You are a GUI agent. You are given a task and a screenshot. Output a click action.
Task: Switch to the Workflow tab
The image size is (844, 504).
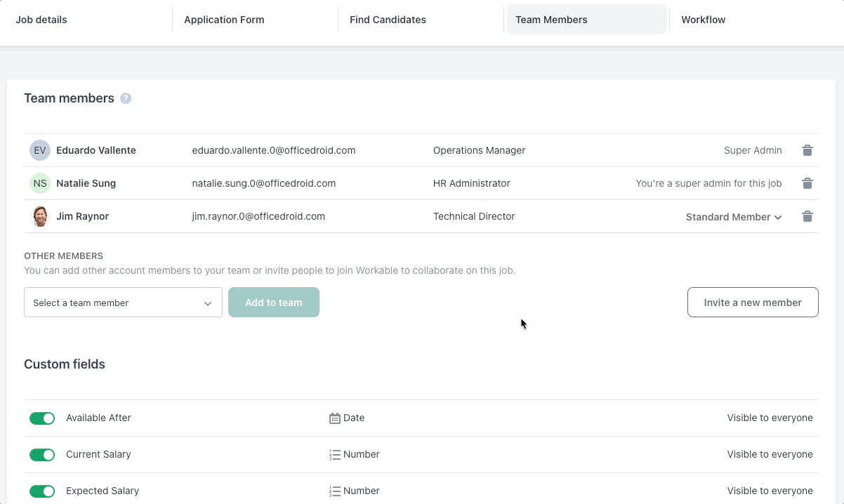tap(703, 19)
